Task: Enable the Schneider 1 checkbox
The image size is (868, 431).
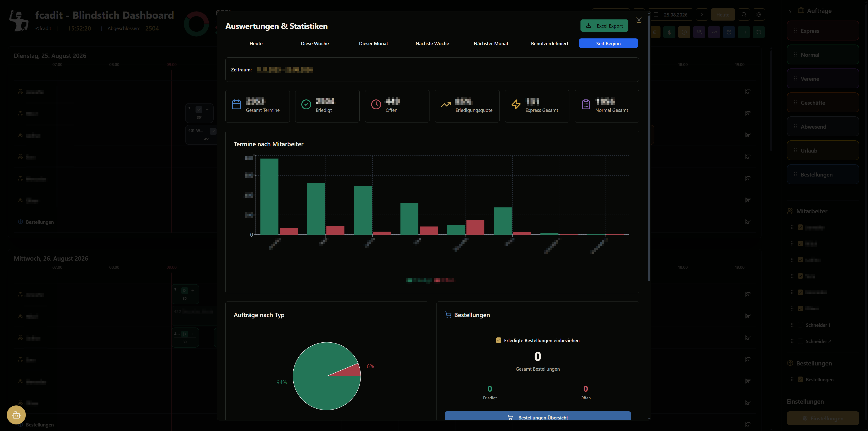Action: click(800, 325)
